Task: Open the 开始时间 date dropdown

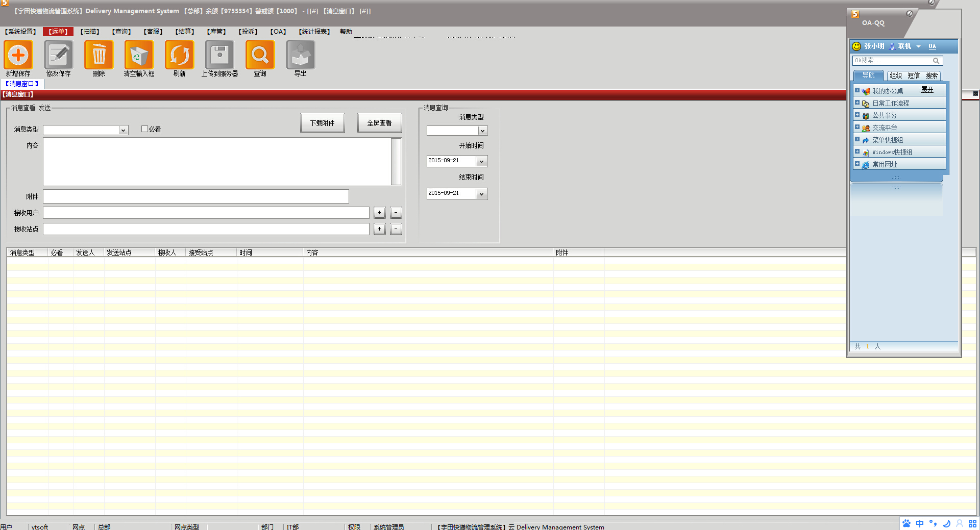Action: (x=481, y=162)
